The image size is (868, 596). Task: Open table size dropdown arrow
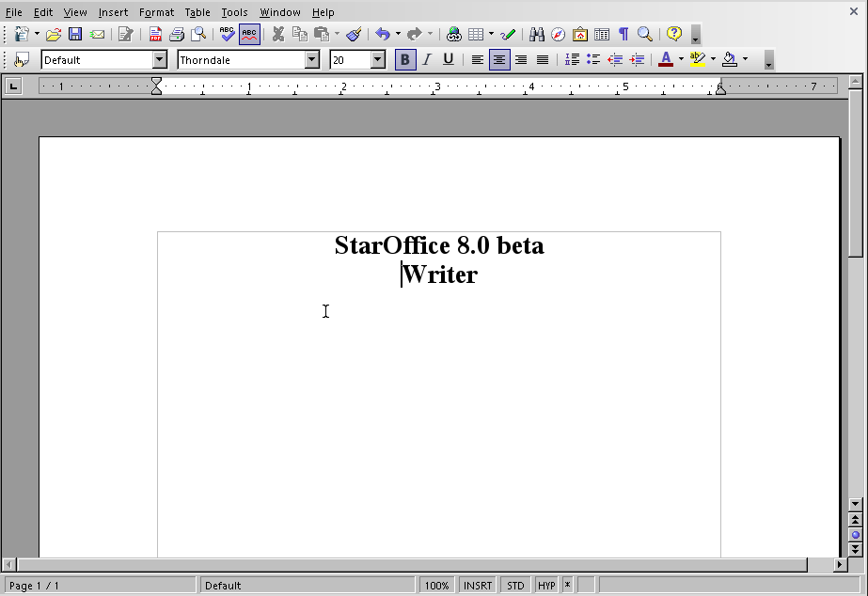[x=491, y=34]
